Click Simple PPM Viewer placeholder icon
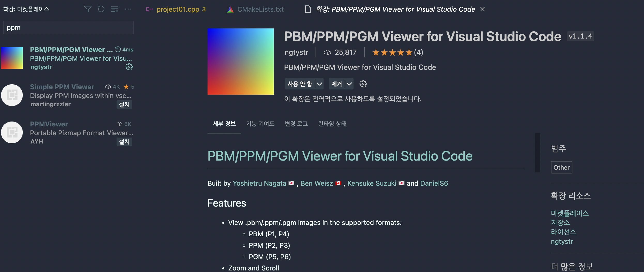 pyautogui.click(x=12, y=95)
